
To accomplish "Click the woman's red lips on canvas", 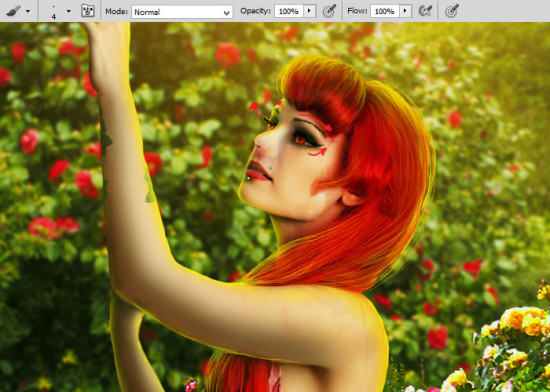I will click(x=258, y=171).
